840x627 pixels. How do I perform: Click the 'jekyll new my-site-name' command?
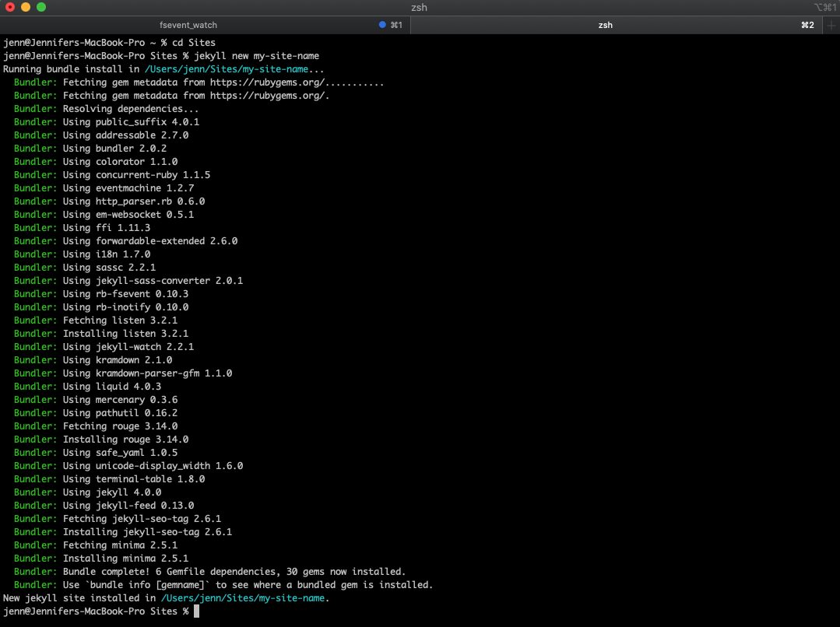pos(256,56)
